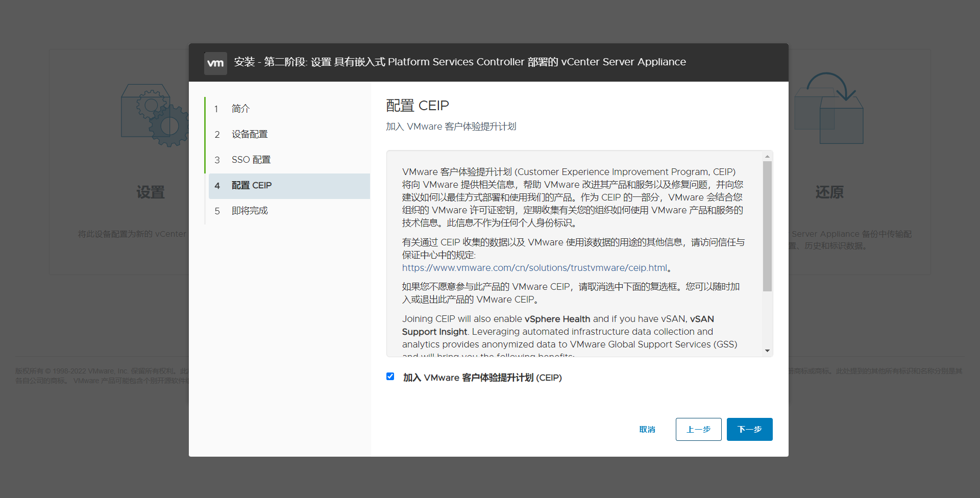Click the 下一步 next button

[x=749, y=430]
